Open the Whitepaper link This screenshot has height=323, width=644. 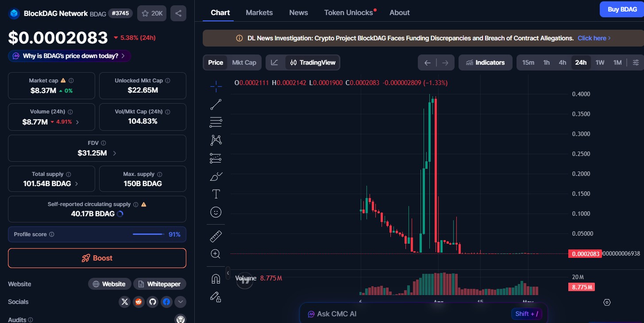pos(160,284)
